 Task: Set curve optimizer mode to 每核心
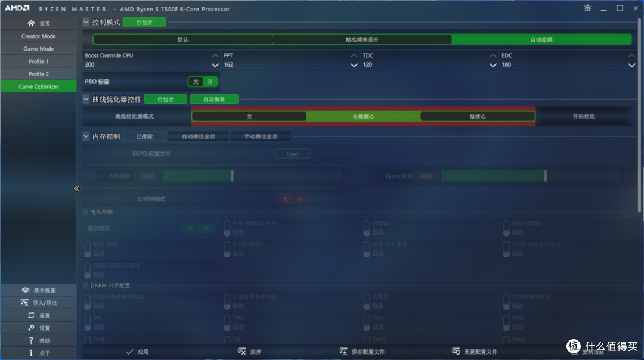tap(478, 117)
